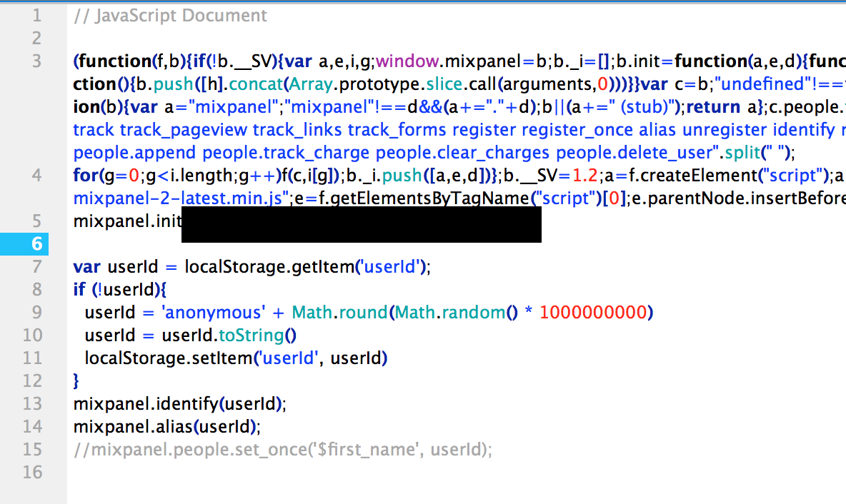Click the "track_links" word
Screen dimensions: 846x504
(297, 130)
